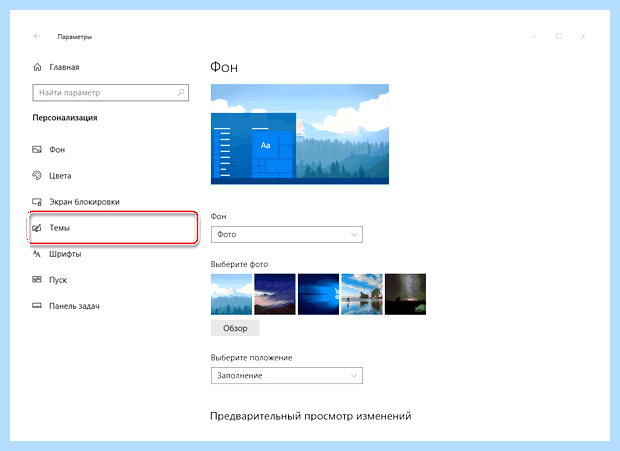
Task: Expand the Фон dropdown showing Фото
Action: (x=287, y=234)
